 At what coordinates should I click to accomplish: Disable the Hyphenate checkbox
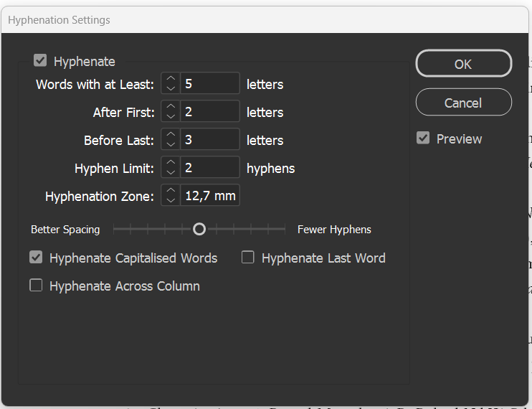coord(40,62)
